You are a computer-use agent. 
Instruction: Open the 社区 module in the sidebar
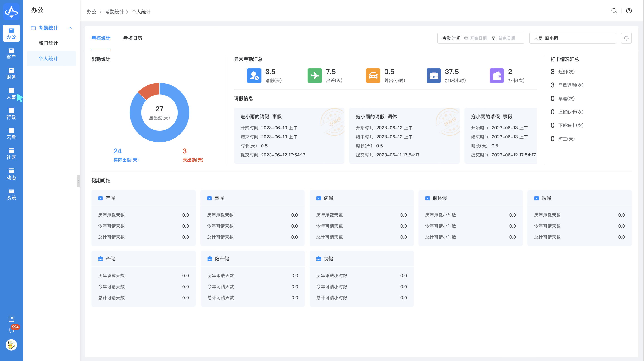[11, 154]
